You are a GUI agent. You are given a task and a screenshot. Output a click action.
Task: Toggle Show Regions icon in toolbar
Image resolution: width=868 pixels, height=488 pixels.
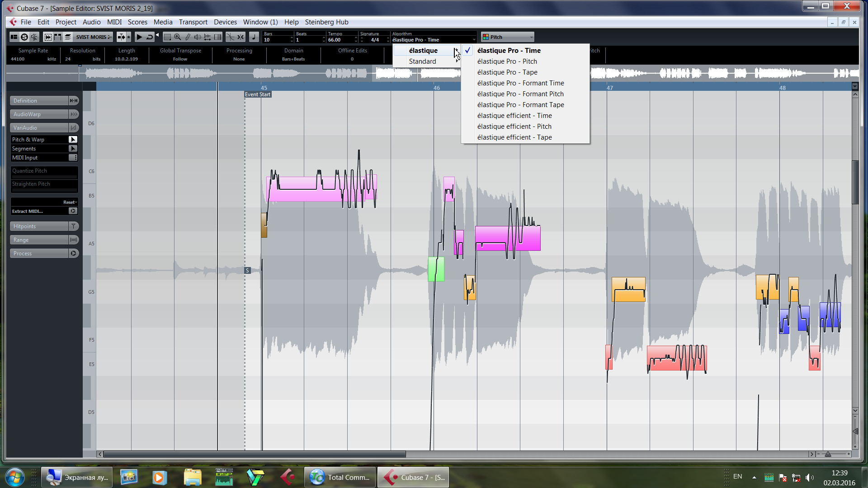click(58, 37)
